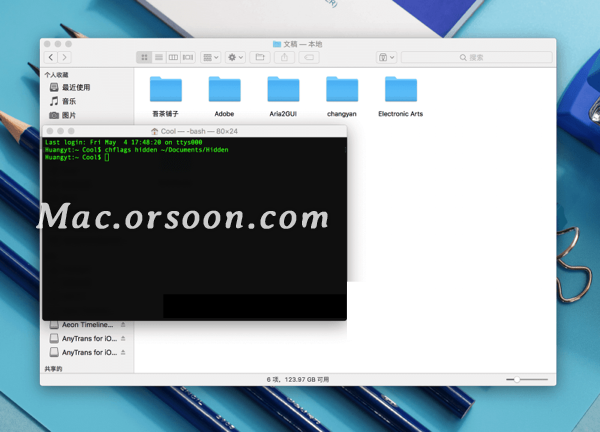Select the changyan folder

[x=342, y=96]
